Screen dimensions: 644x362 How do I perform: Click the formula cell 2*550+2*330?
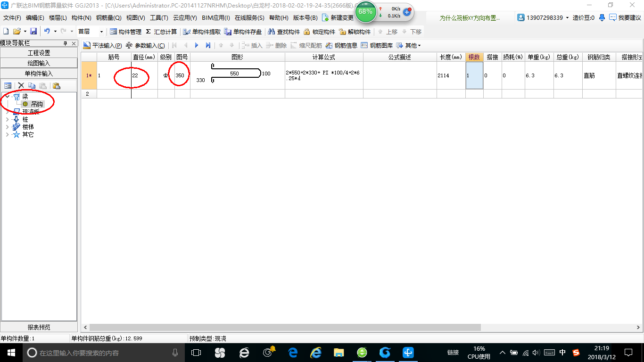(x=324, y=75)
